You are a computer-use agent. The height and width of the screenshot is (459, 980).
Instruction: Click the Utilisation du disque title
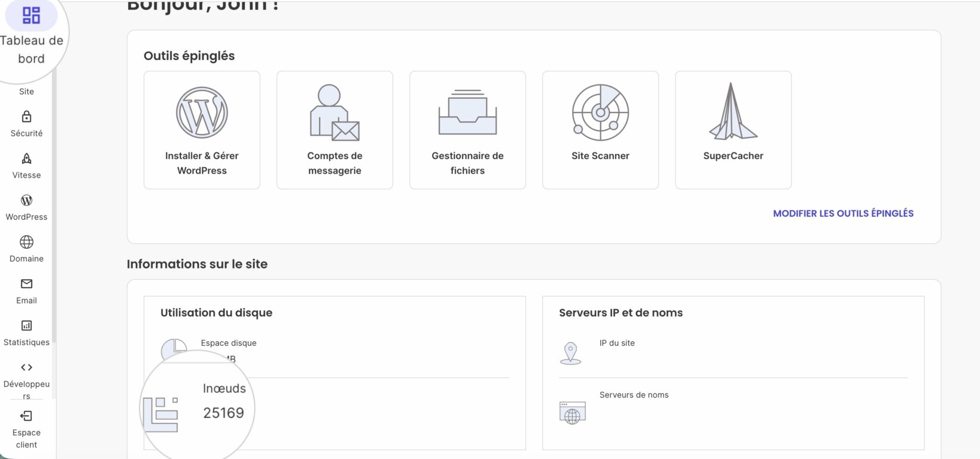[216, 313]
